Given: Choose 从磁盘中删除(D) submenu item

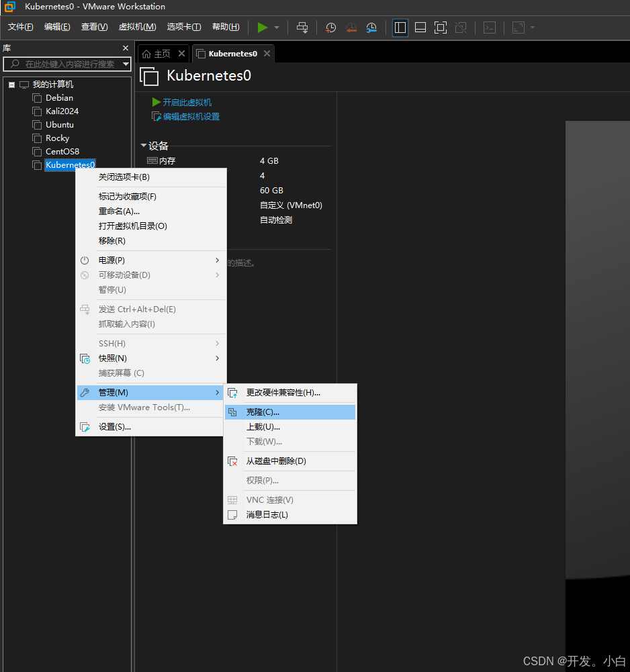Looking at the screenshot, I should click(290, 461).
